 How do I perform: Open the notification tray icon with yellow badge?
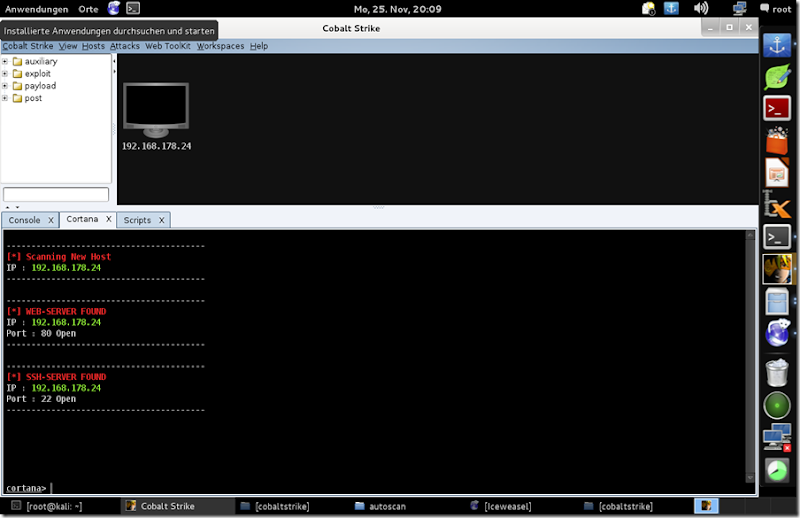point(648,9)
